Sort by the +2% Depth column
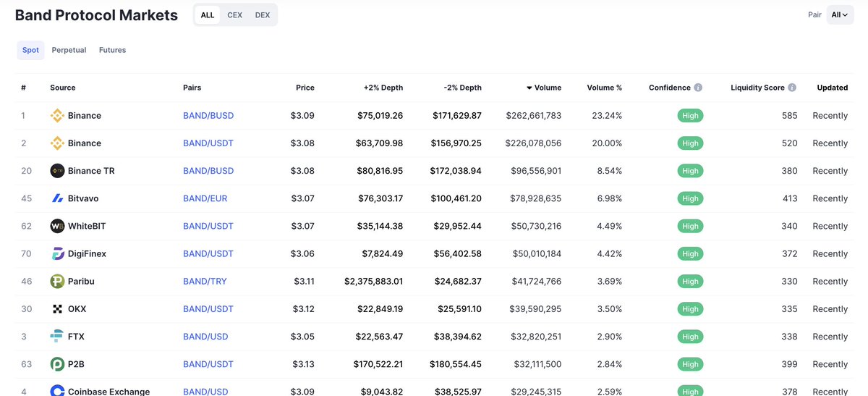Image resolution: width=868 pixels, height=396 pixels. pyautogui.click(x=383, y=88)
